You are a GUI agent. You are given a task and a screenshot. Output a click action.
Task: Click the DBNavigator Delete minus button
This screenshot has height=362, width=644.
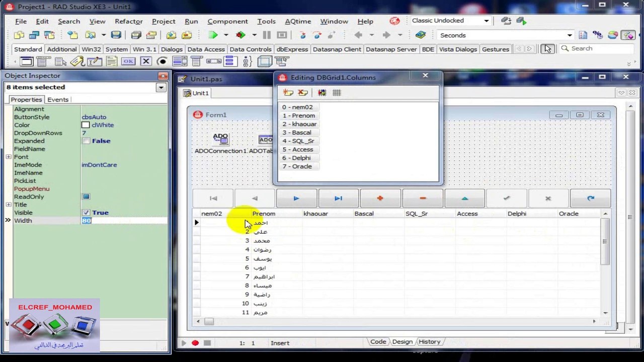423,199
